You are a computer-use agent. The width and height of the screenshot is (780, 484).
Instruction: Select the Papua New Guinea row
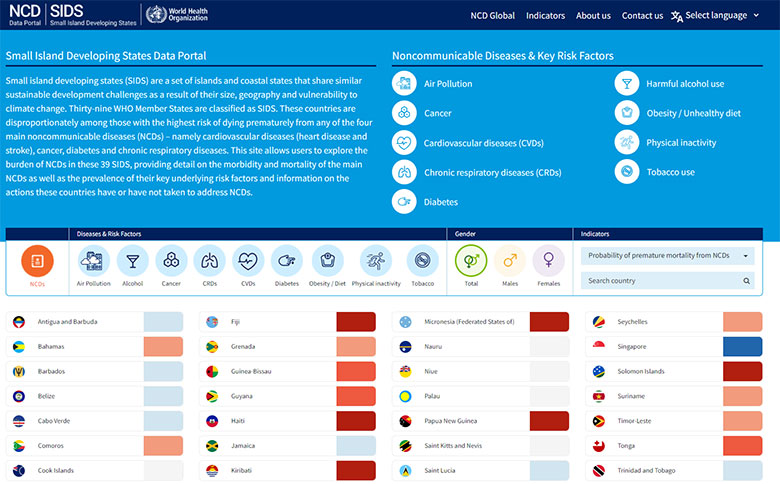pyautogui.click(x=481, y=421)
